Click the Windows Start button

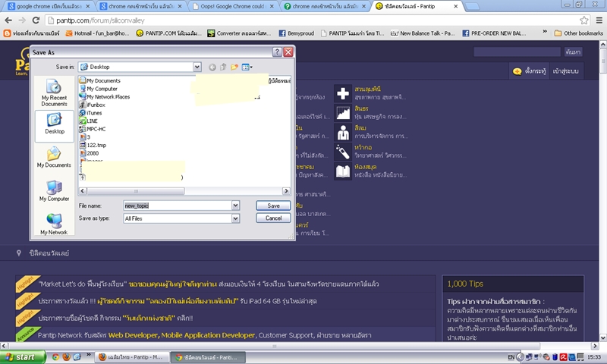click(20, 356)
